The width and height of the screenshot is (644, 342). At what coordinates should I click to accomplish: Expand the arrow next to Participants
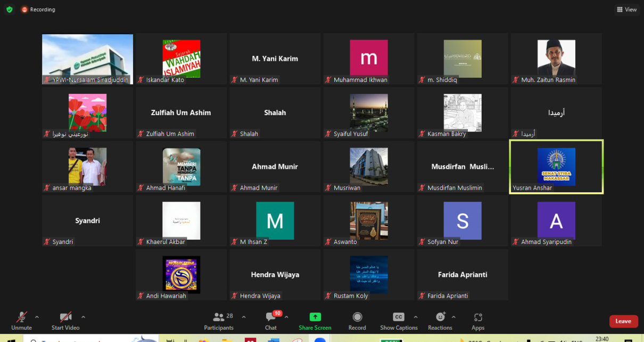(244, 317)
